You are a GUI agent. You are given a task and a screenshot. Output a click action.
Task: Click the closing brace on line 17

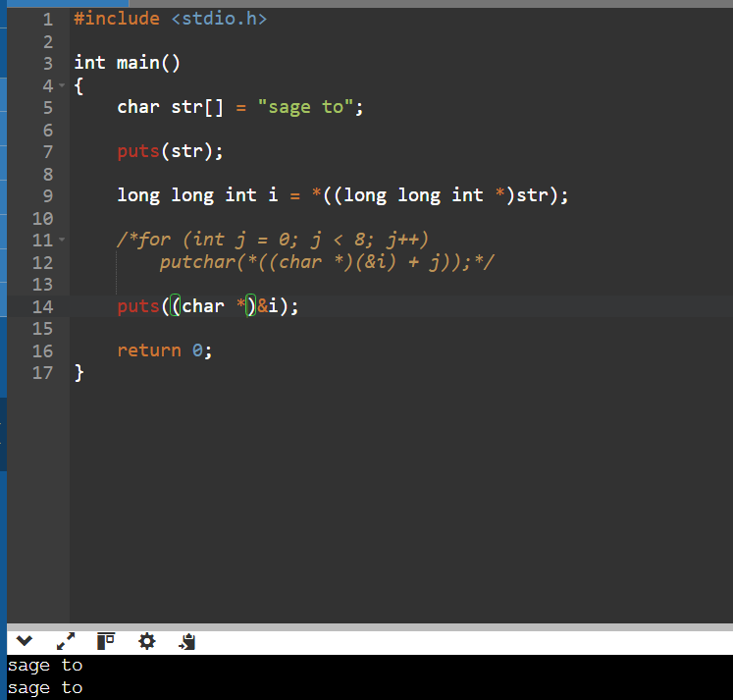click(79, 373)
